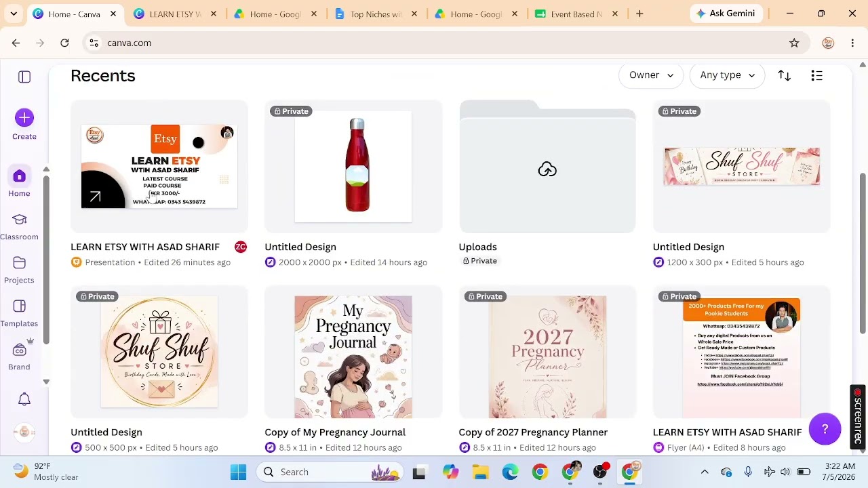Go back in browser history
Image resolution: width=868 pixels, height=488 pixels.
click(16, 43)
